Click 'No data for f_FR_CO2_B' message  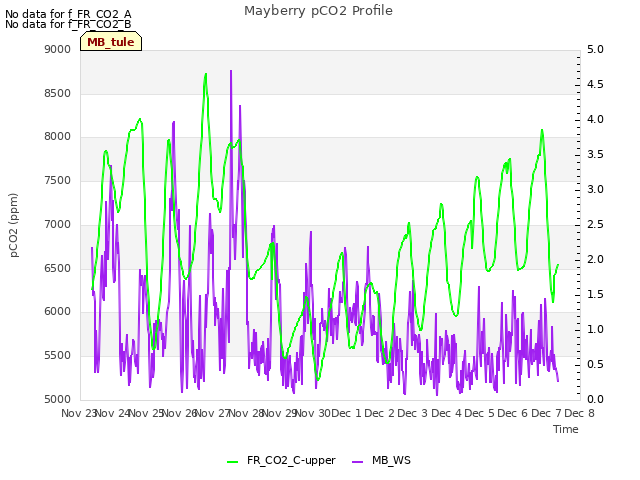click(x=68, y=24)
